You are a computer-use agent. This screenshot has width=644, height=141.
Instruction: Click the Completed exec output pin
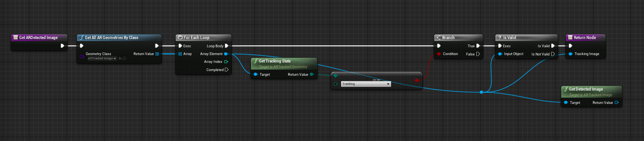coord(226,70)
